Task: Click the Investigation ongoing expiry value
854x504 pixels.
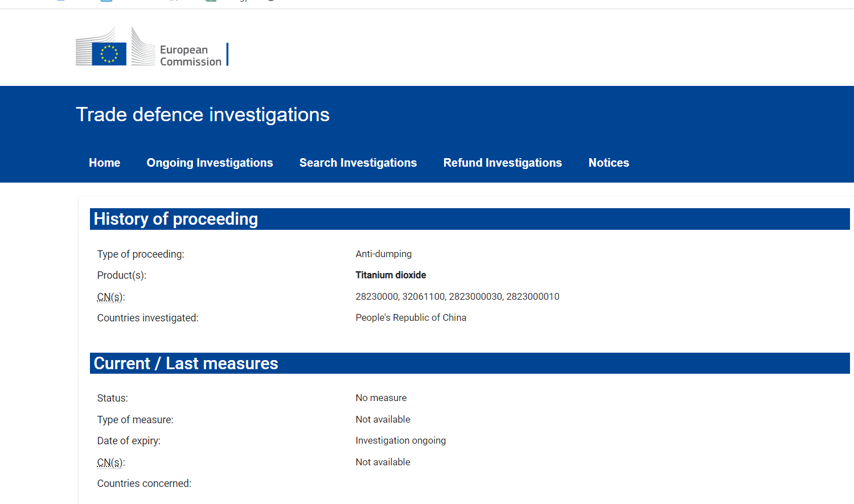Action: (x=400, y=441)
